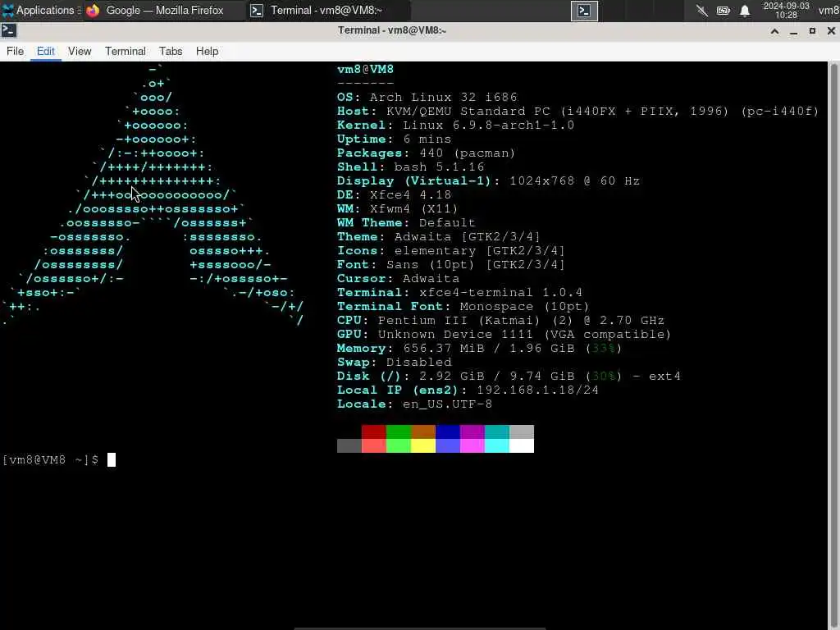Screen dimensions: 840x630
Task: Click the vm8 user label in the panel
Action: (x=829, y=10)
